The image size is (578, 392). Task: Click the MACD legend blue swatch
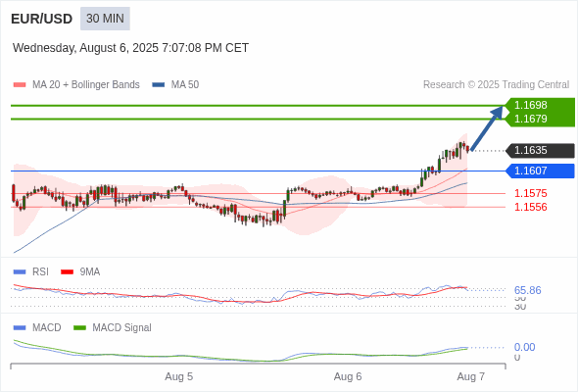pyautogui.click(x=20, y=328)
